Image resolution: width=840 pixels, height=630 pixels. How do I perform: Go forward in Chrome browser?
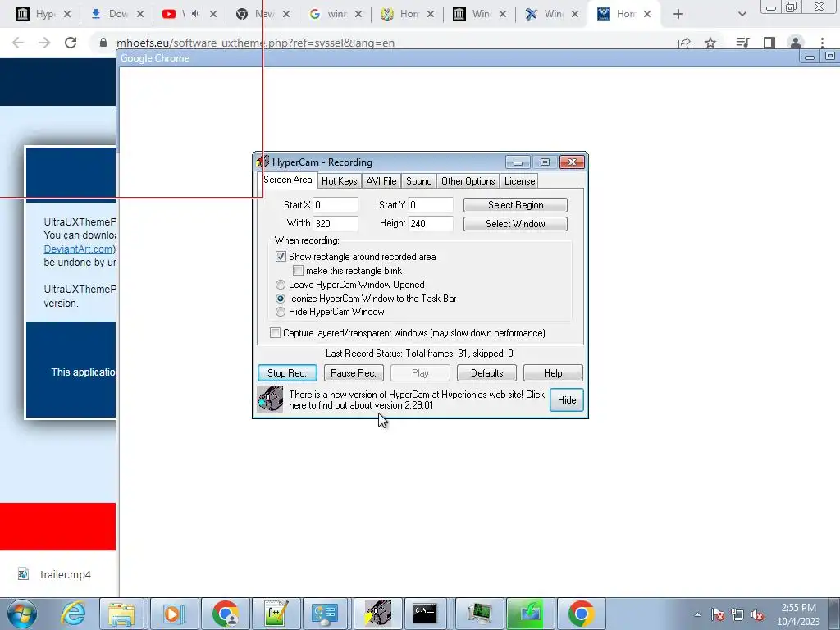pyautogui.click(x=44, y=43)
